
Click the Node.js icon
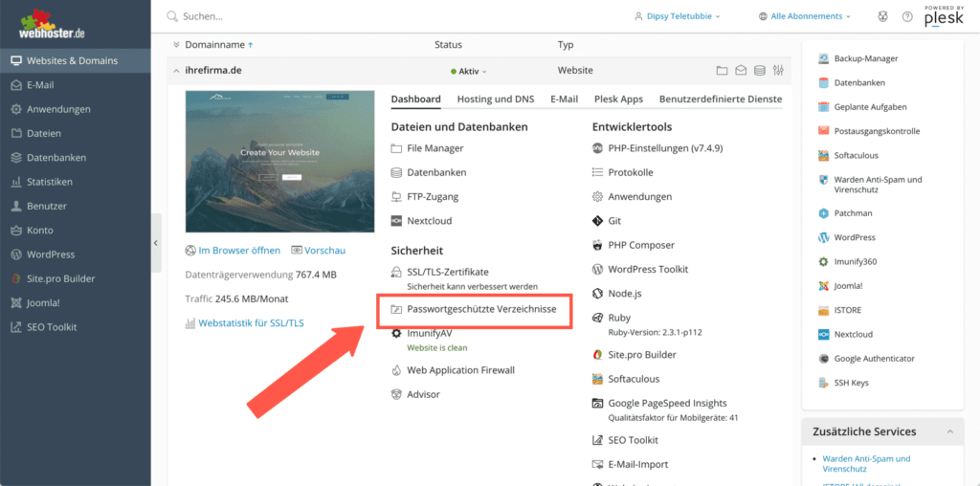[x=598, y=294]
